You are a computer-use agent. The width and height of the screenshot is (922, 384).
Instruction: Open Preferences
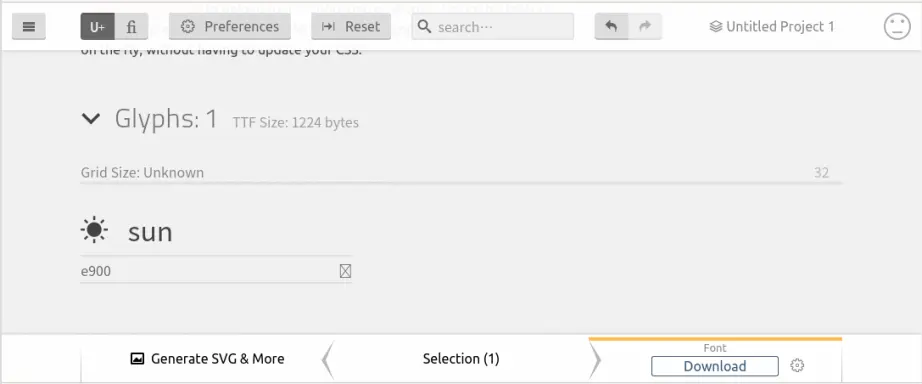tap(230, 26)
